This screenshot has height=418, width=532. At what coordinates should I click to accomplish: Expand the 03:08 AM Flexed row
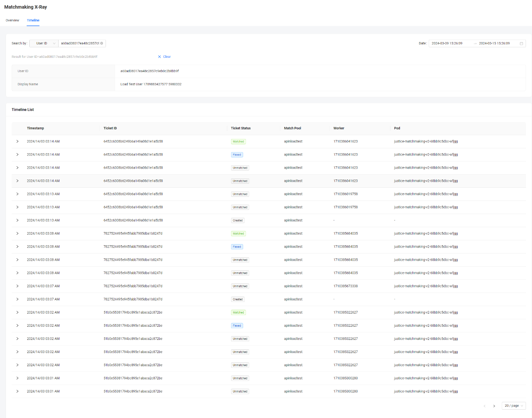(17, 247)
